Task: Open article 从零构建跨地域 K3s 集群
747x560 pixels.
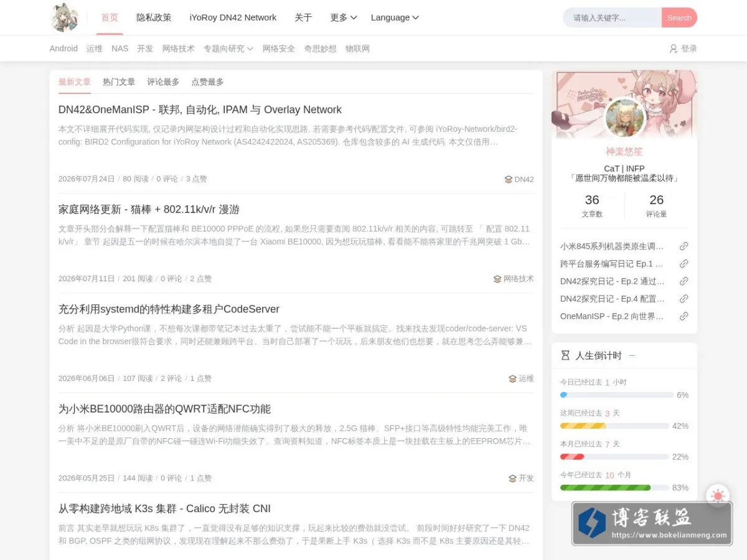Action: pos(164,508)
